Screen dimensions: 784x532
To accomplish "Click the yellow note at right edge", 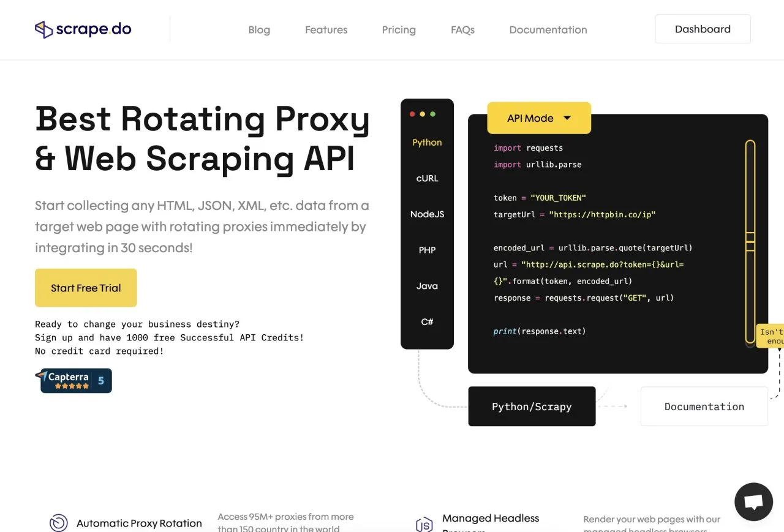I will tap(770, 336).
